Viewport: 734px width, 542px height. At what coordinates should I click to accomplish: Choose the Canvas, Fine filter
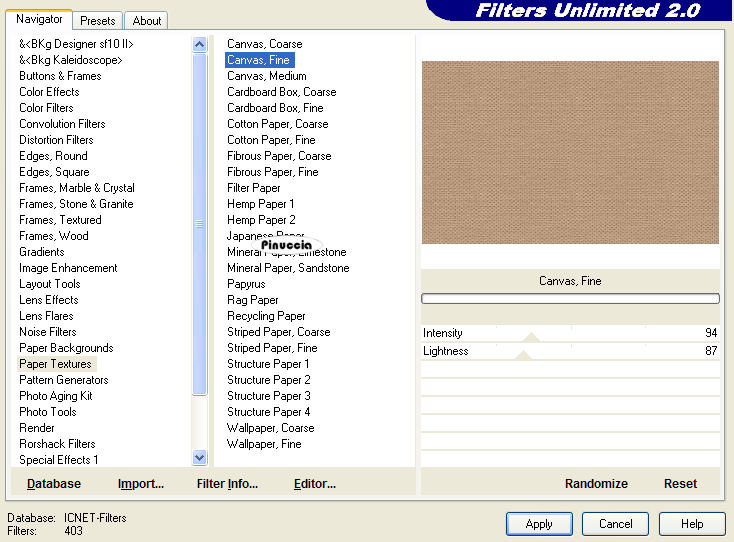tap(260, 60)
